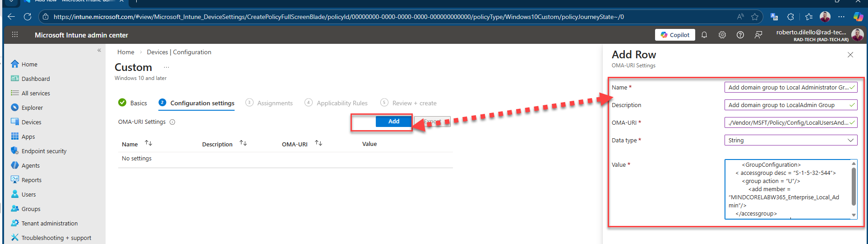This screenshot has height=244, width=868.
Task: Switch to the Basics step tab
Action: coord(138,103)
